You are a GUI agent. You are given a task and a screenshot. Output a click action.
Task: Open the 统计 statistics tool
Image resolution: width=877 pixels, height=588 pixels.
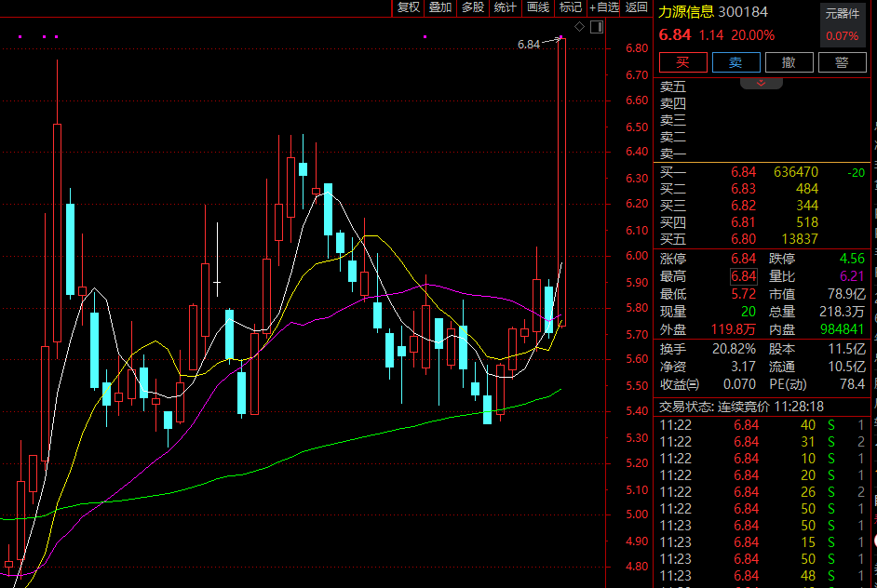506,7
